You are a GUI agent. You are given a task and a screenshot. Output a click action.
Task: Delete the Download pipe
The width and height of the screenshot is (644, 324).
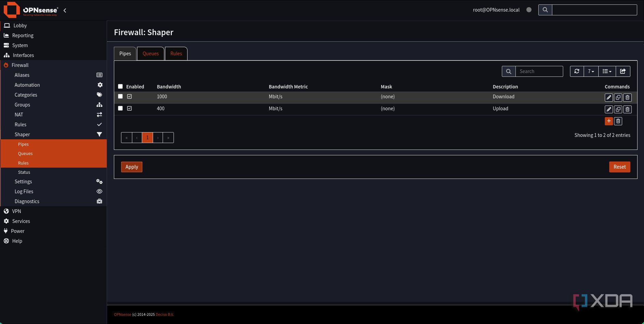[x=627, y=97]
